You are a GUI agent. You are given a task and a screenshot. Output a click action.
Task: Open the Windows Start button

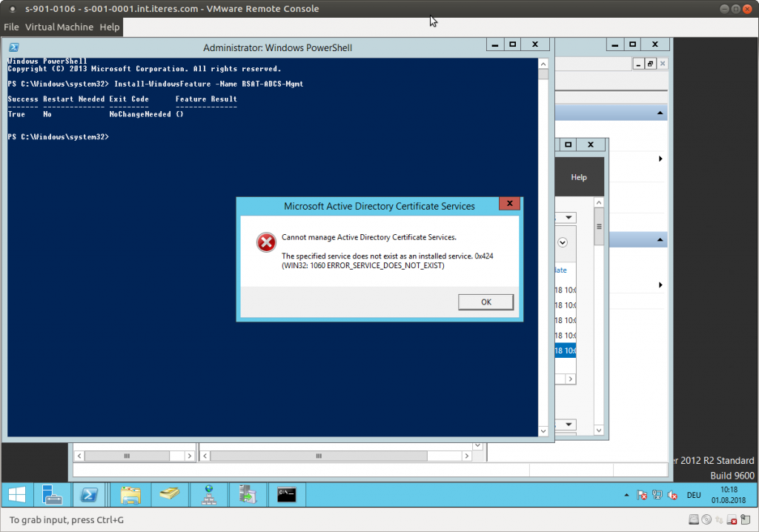coord(17,495)
